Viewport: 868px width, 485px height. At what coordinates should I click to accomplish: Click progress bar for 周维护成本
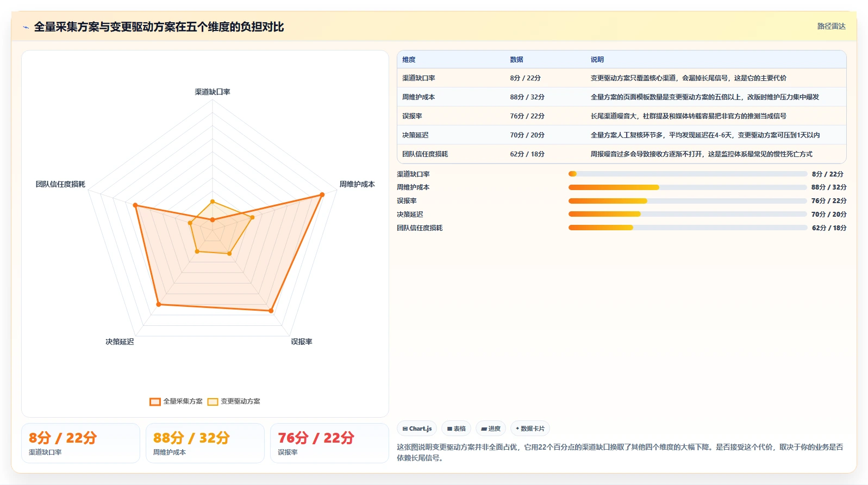pyautogui.click(x=688, y=187)
